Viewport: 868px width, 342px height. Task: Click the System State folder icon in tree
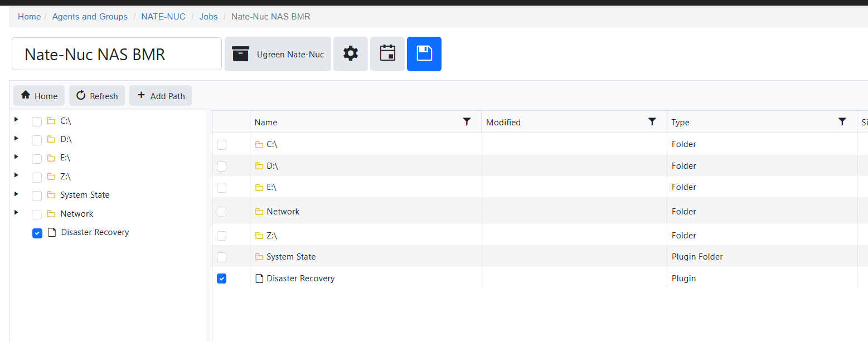(51, 195)
